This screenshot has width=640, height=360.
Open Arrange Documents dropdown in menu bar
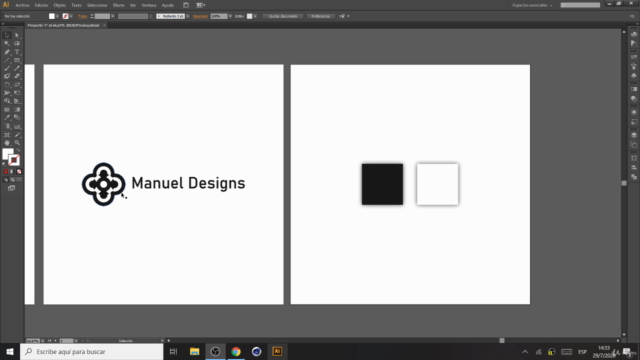[x=200, y=5]
